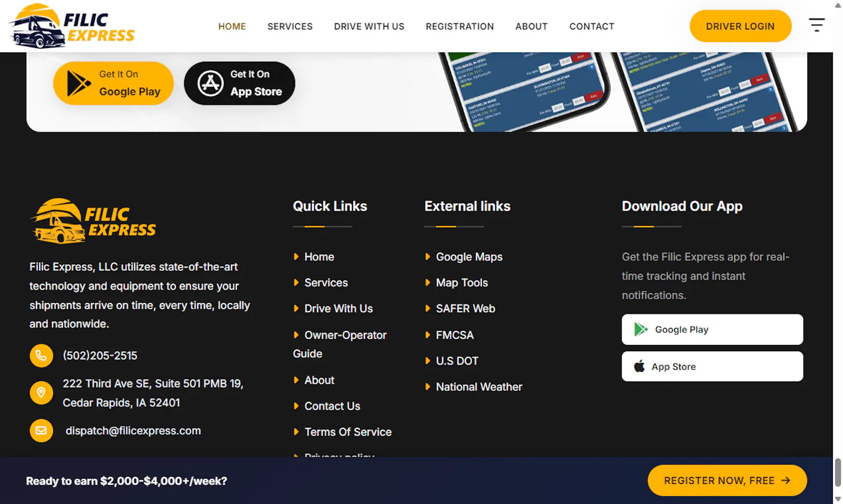Screen dimensions: 843x504
Task: Call the (502)205-2515 phone number
Action: coord(100,355)
